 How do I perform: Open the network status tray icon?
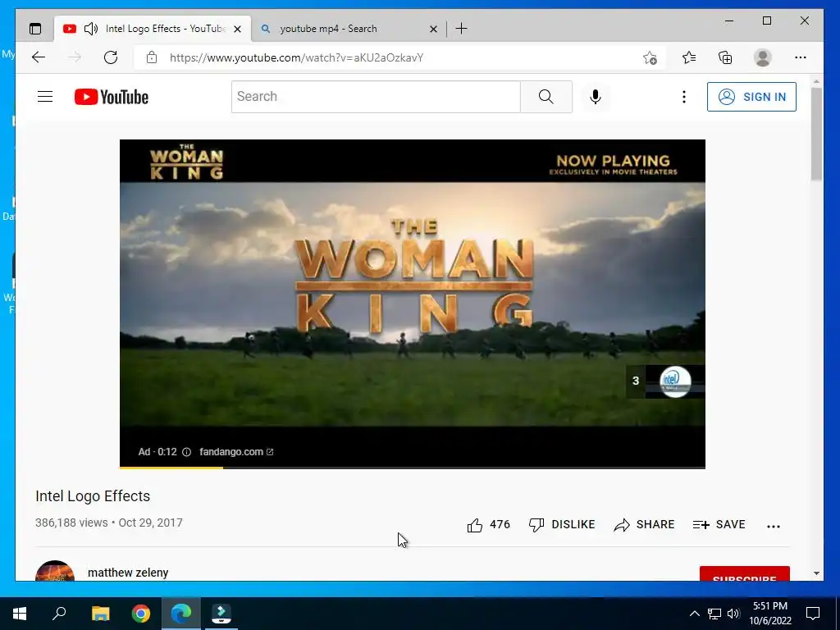click(x=714, y=614)
